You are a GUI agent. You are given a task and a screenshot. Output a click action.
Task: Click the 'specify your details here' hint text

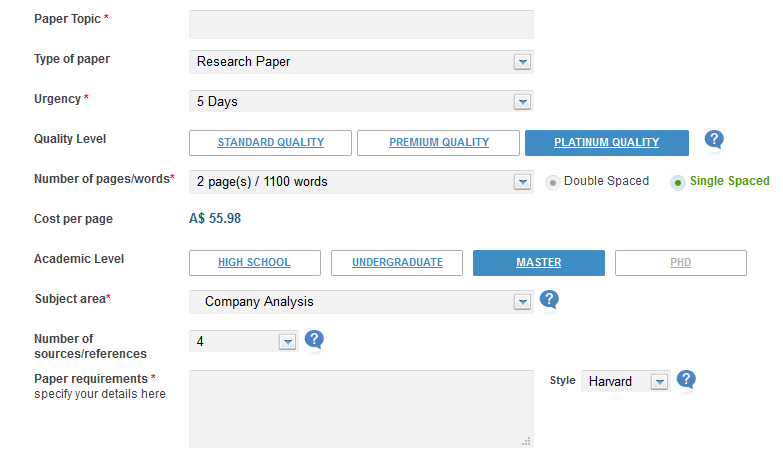point(100,394)
